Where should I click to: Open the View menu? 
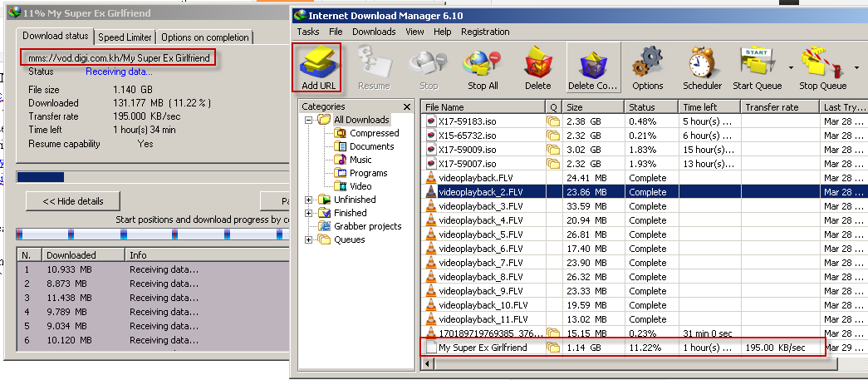click(x=414, y=32)
